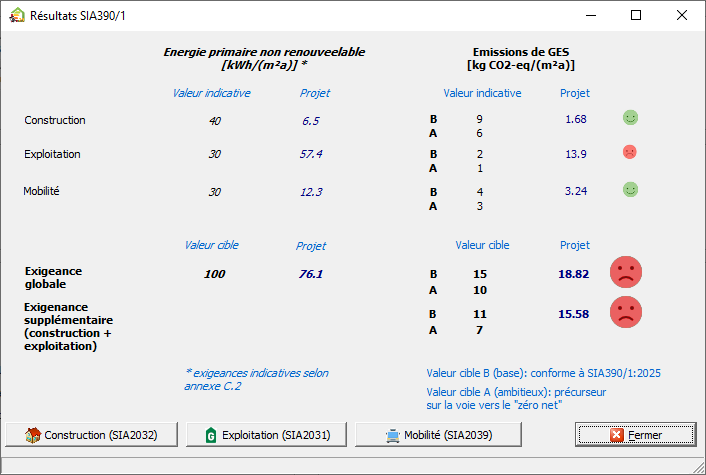Click the annexe C.2 indicative requirements note

pos(256,379)
